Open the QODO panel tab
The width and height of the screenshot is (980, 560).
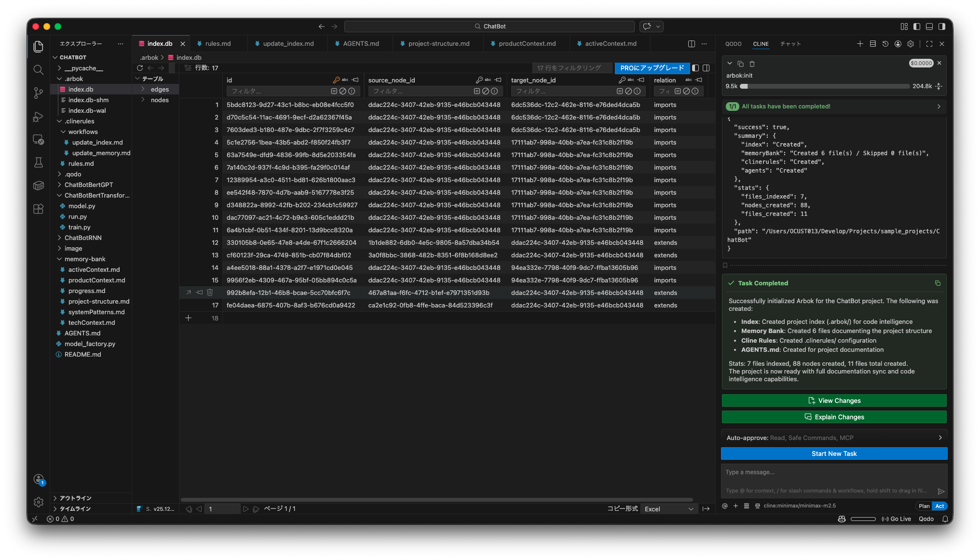[733, 44]
